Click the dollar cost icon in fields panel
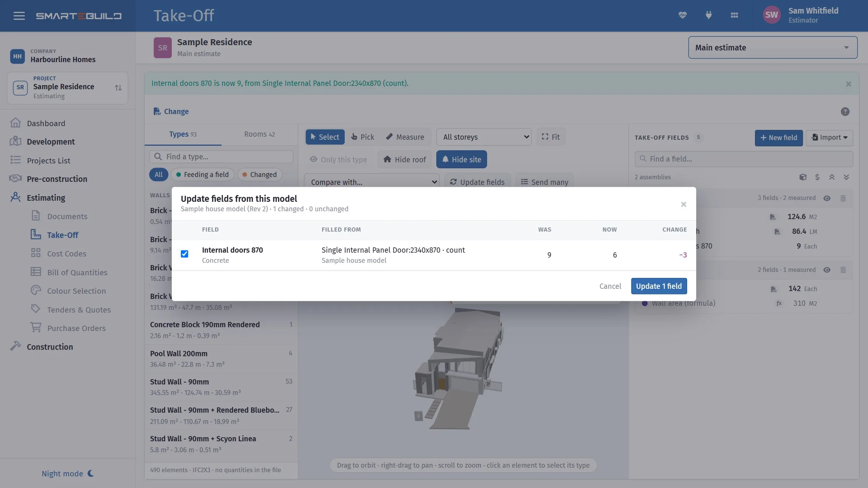Viewport: 868px width, 488px height. 817,177
